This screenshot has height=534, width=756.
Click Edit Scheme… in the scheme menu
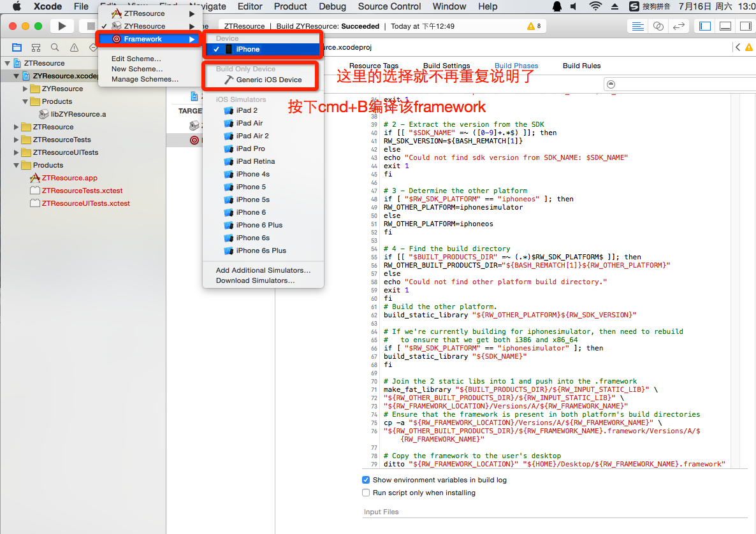pos(136,59)
